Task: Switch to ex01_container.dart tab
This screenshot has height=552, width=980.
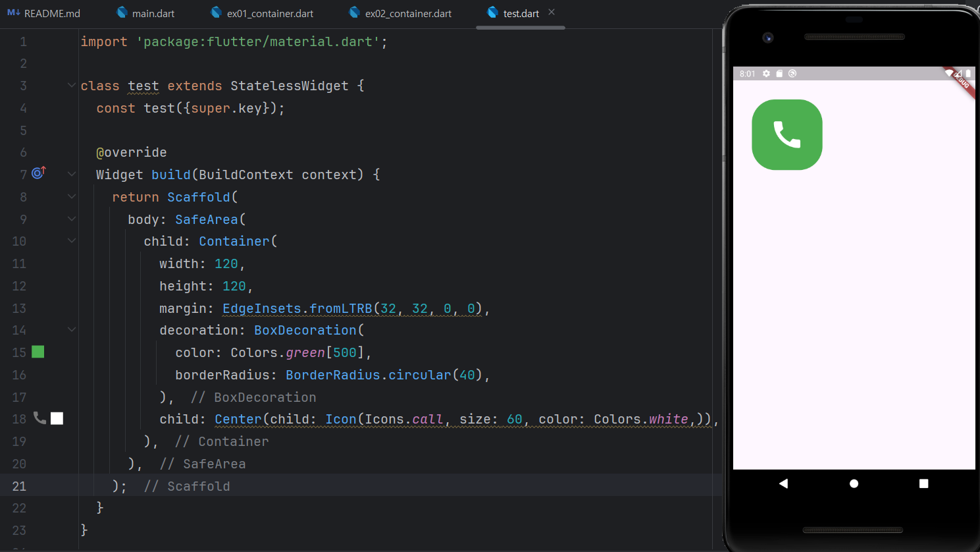Action: click(262, 13)
